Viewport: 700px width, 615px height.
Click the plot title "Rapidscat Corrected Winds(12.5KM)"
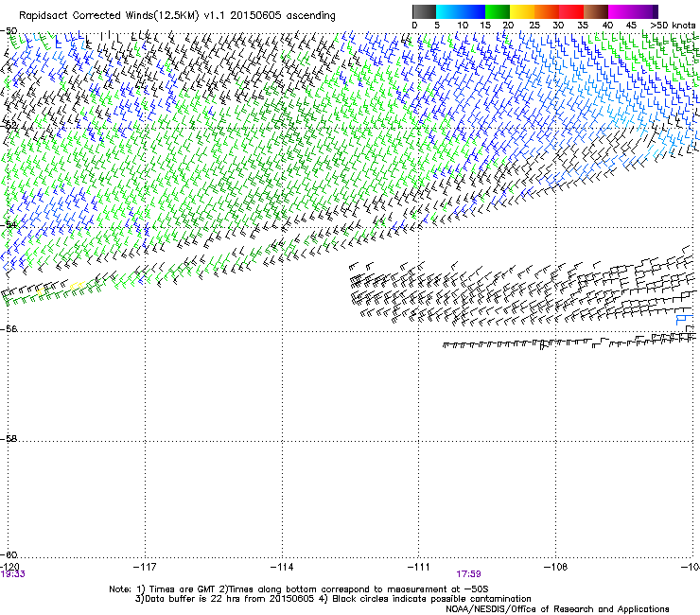tap(109, 15)
